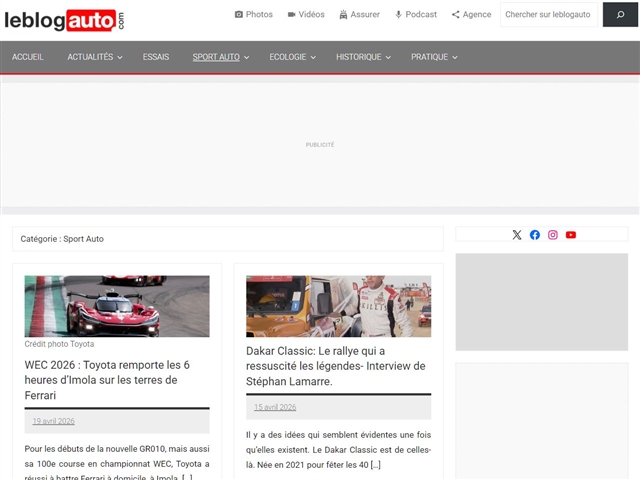Go to the Accueil menu item

27,57
